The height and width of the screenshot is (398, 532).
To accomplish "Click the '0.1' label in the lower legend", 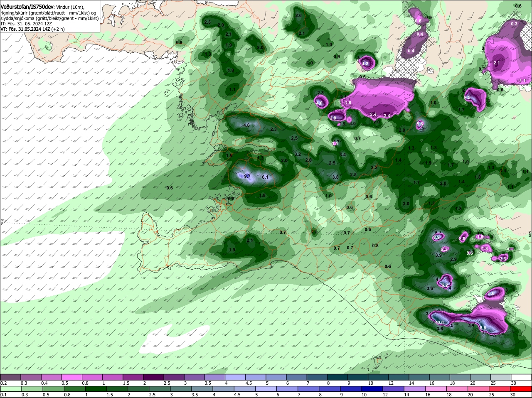I will click(3, 394).
